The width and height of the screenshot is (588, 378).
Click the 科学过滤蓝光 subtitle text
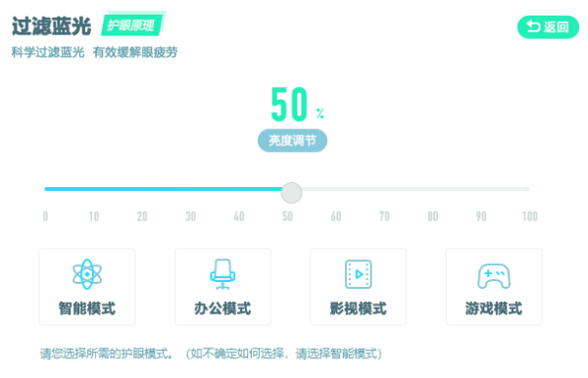coord(48,52)
